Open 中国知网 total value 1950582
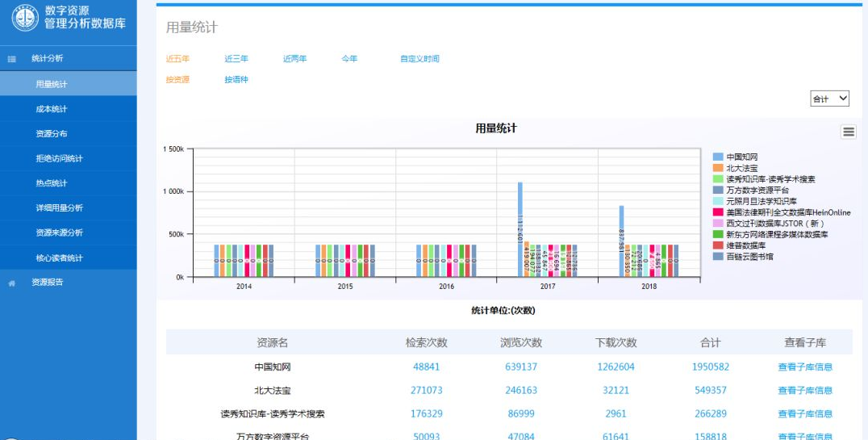The width and height of the screenshot is (868, 440). (711, 367)
